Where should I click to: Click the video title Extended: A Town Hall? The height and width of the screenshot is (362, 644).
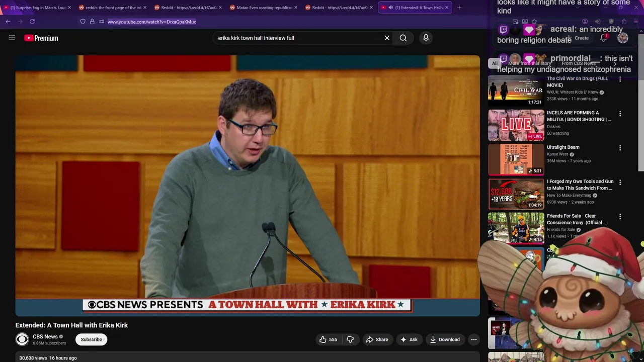(71, 325)
